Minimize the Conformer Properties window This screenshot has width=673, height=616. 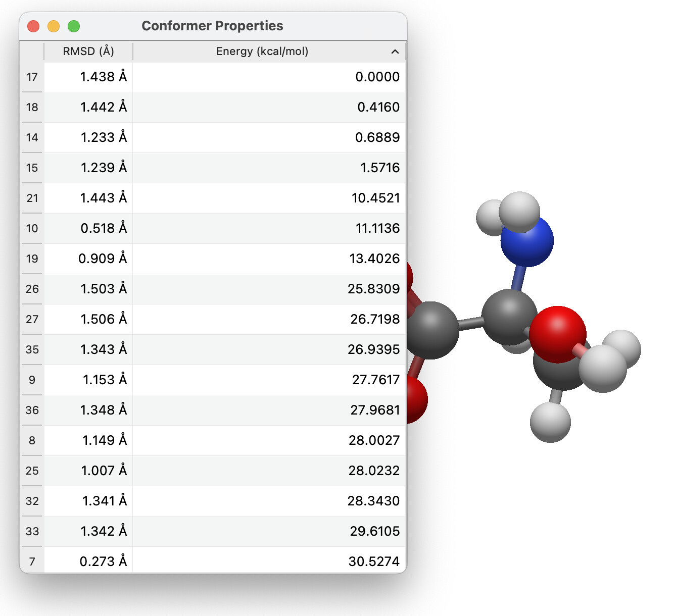pos(54,26)
